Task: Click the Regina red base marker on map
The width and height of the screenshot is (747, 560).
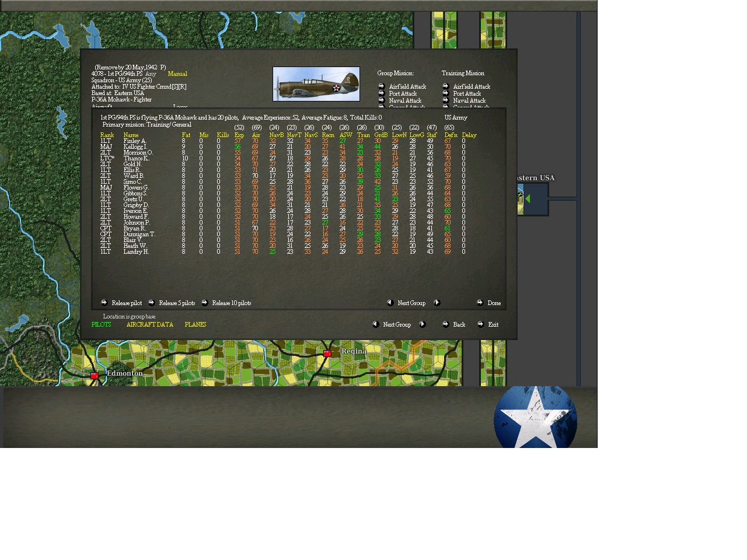Action: [x=327, y=353]
